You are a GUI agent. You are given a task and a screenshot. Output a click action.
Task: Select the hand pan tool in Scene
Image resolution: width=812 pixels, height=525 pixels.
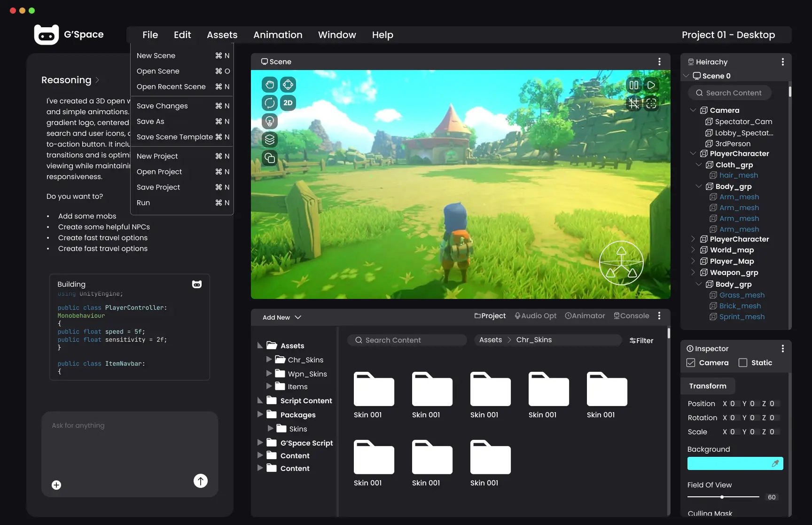tap(270, 85)
